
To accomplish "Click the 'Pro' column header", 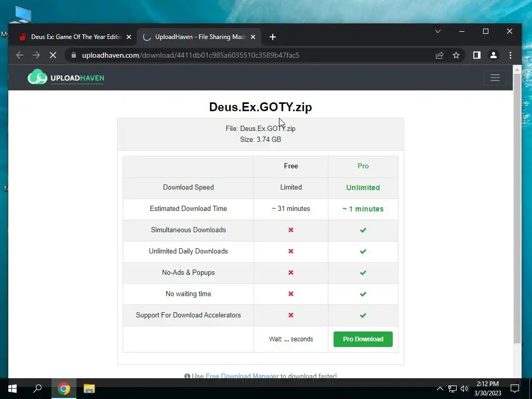I will 363,166.
